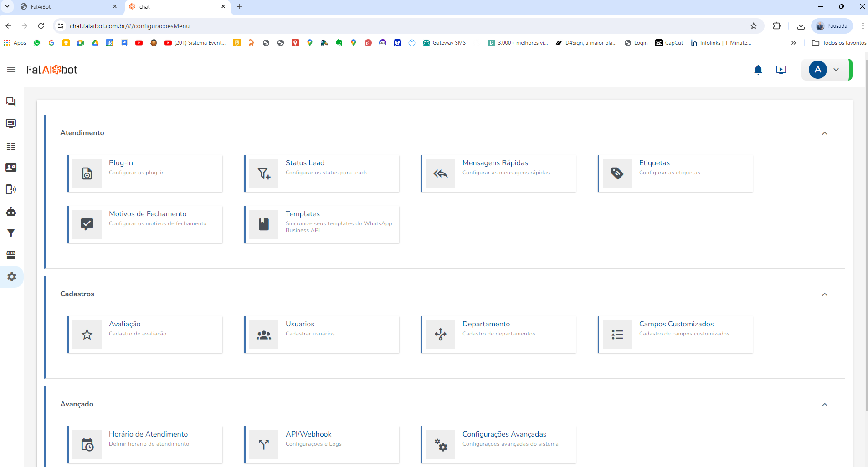
Task: Open the settings gear sidebar icon
Action: click(x=12, y=277)
